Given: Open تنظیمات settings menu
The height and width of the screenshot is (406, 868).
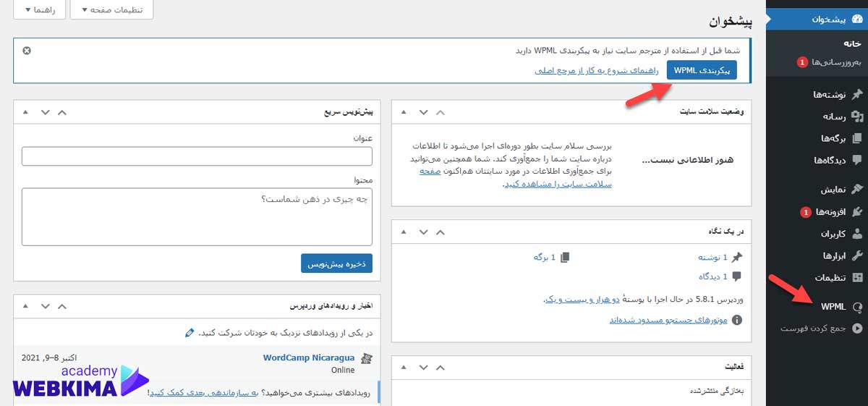Looking at the screenshot, I should coord(830,277).
